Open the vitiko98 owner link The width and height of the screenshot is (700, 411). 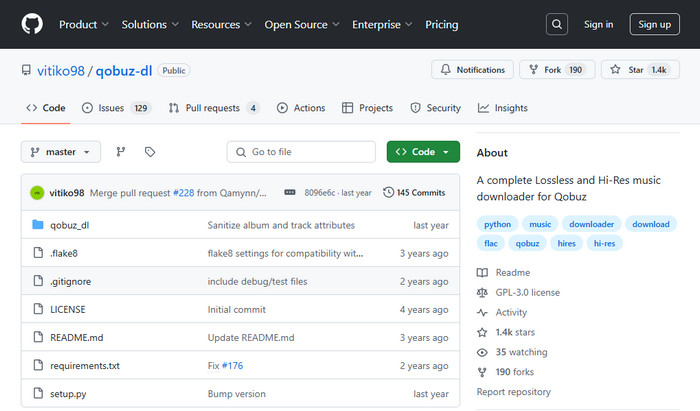pyautogui.click(x=61, y=71)
